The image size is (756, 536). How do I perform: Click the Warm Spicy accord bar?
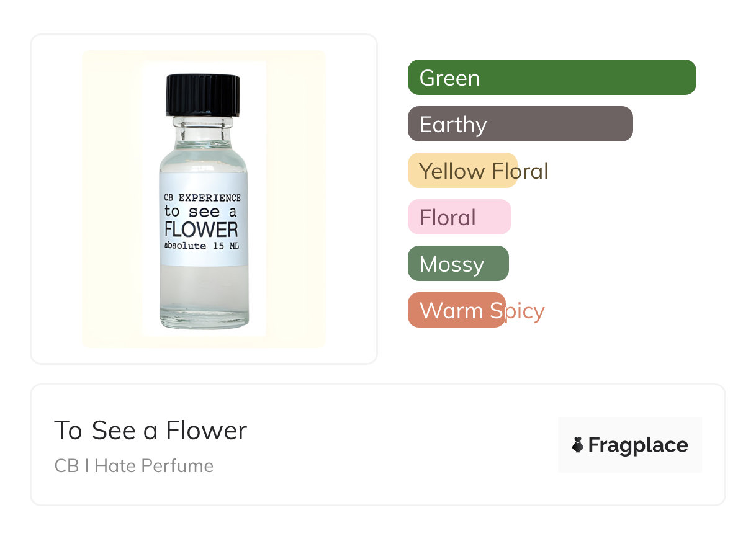click(456, 310)
